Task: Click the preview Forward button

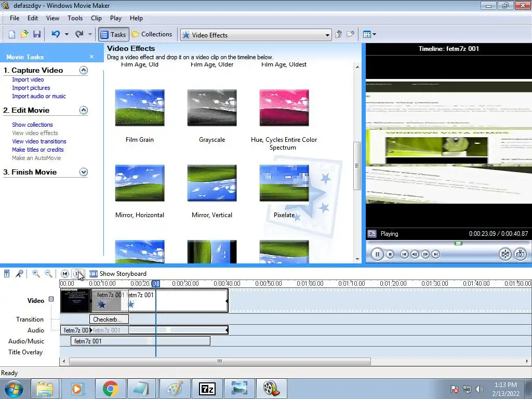Action: [x=436, y=254]
